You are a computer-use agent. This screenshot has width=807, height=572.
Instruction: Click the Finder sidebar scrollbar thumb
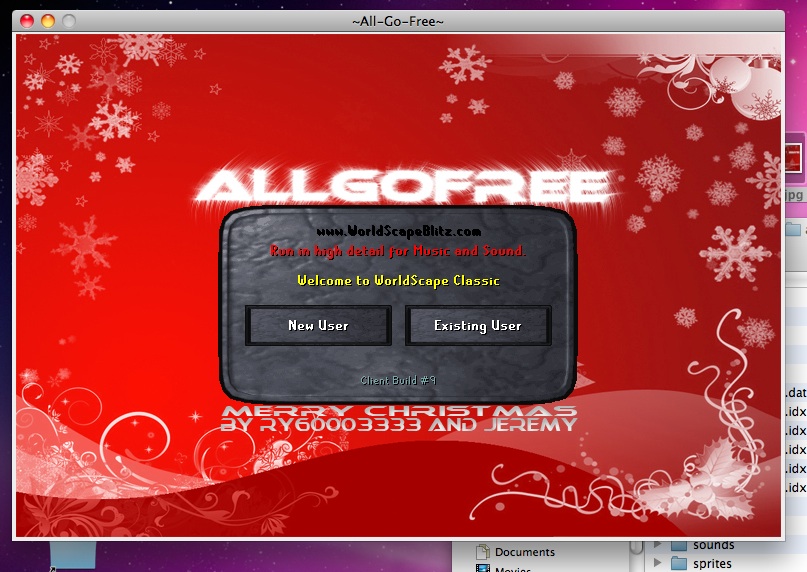[637, 547]
